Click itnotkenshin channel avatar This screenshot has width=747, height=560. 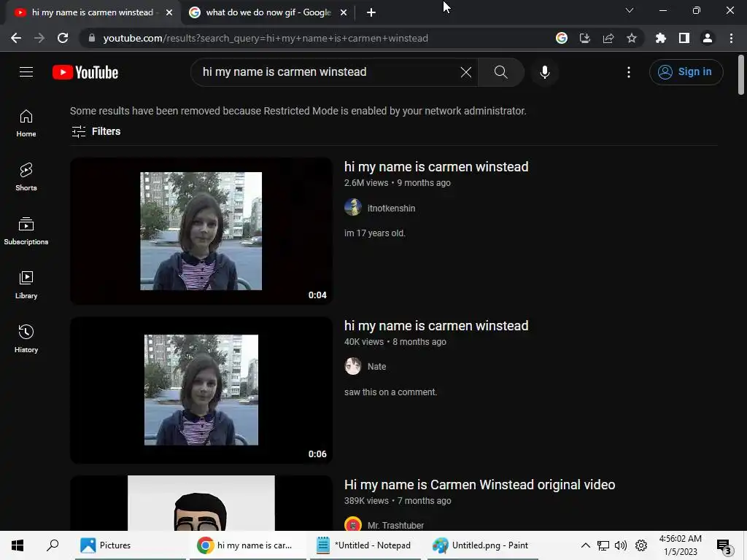click(353, 208)
